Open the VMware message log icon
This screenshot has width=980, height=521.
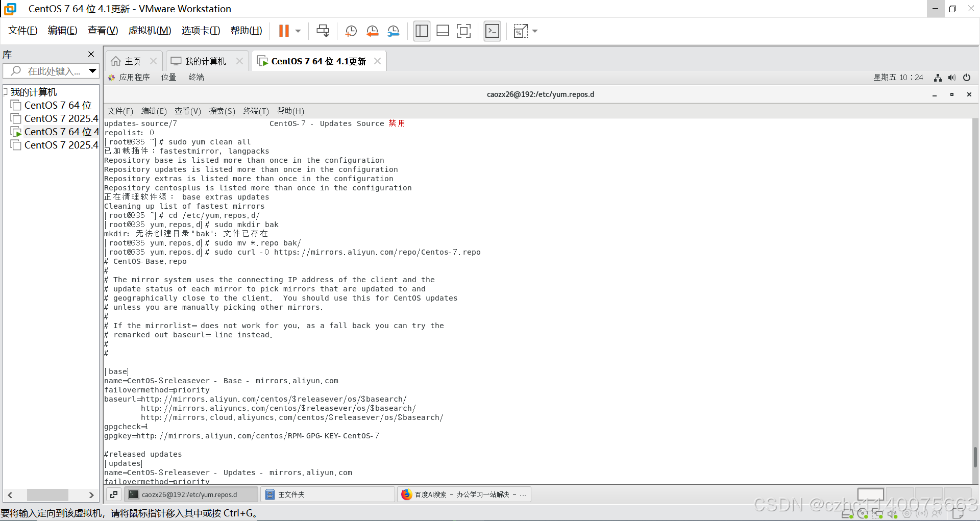click(x=958, y=514)
